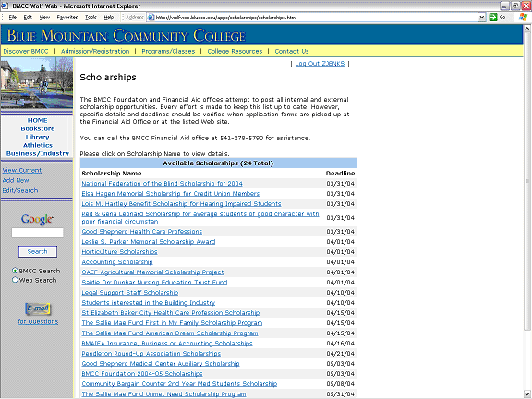Click the scrollbar up arrow

tap(526, 29)
